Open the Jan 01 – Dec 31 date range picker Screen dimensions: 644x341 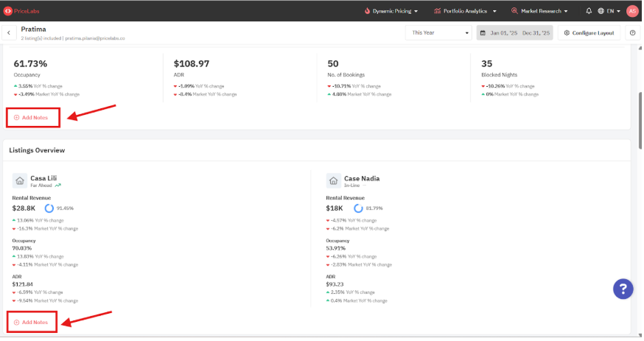pos(514,33)
